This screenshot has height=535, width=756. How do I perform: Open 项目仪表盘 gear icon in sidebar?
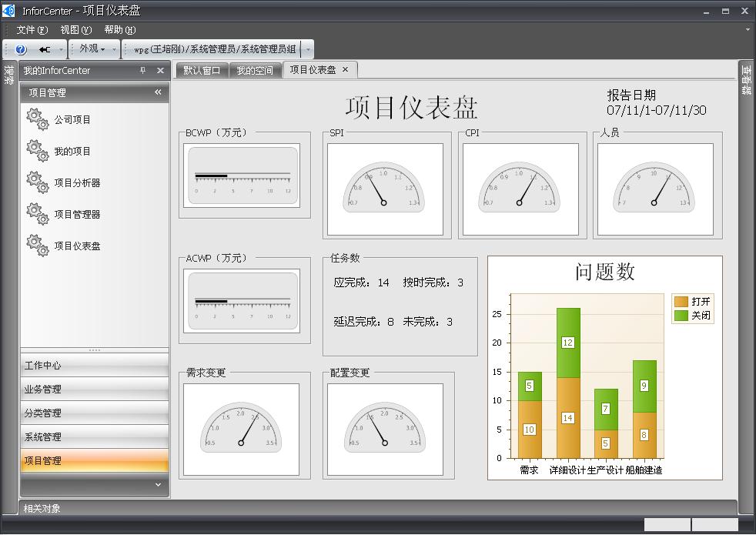[x=38, y=246]
